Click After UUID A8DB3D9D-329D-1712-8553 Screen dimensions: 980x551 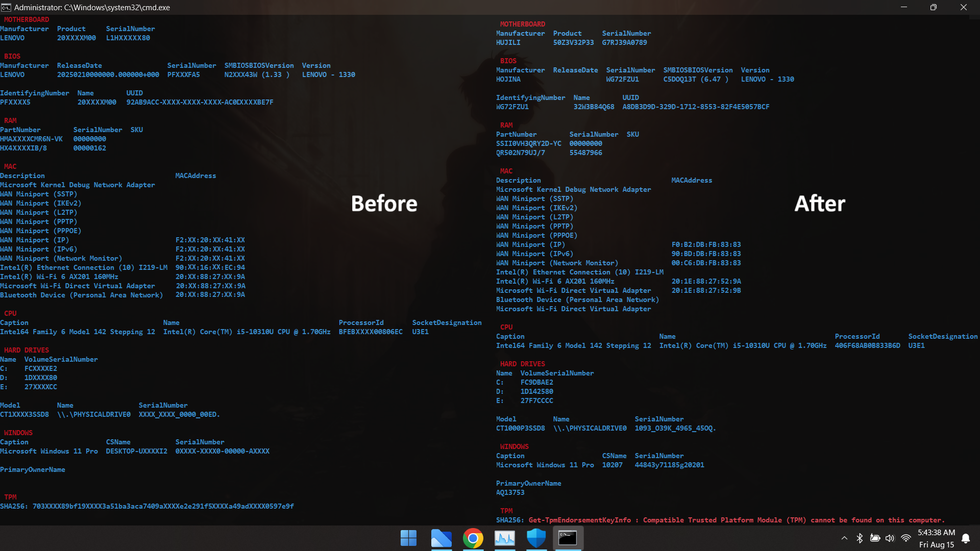click(x=696, y=107)
